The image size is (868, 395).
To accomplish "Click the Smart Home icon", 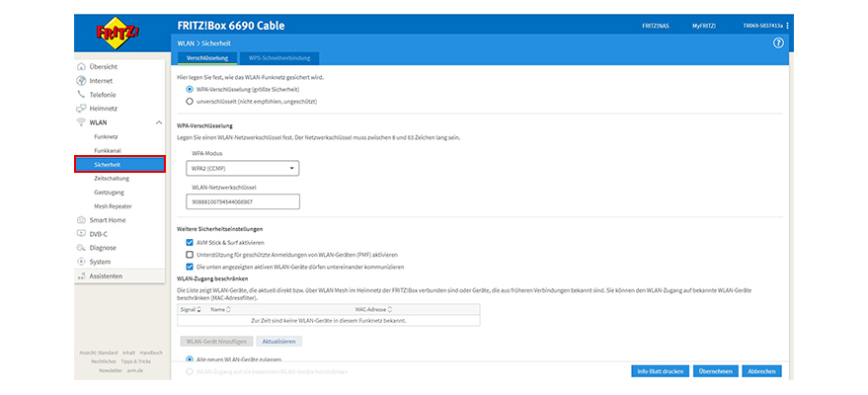I will point(81,219).
